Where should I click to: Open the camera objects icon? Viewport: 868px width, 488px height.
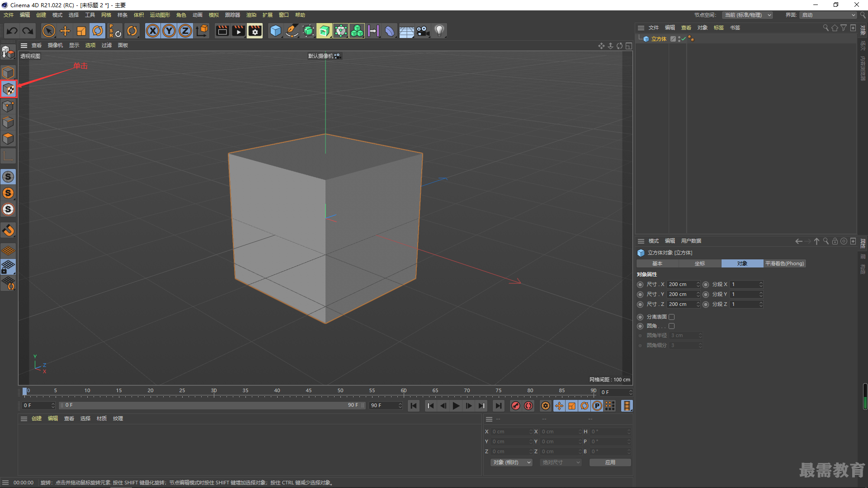point(423,31)
